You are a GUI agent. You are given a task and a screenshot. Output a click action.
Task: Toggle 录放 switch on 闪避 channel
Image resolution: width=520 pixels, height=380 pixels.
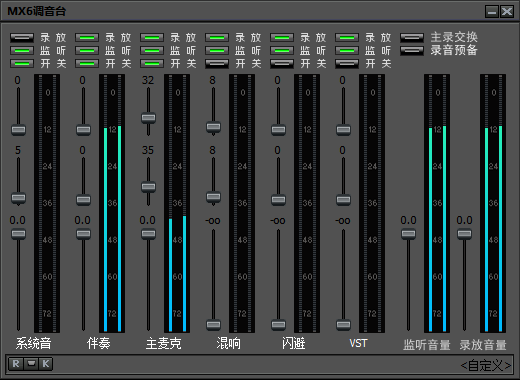pos(282,38)
